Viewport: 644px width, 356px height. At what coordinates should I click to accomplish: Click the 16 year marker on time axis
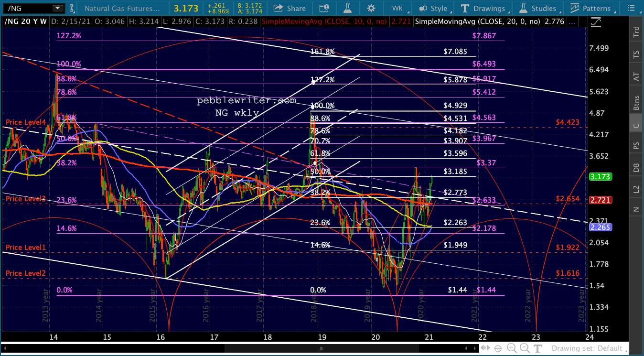point(160,337)
